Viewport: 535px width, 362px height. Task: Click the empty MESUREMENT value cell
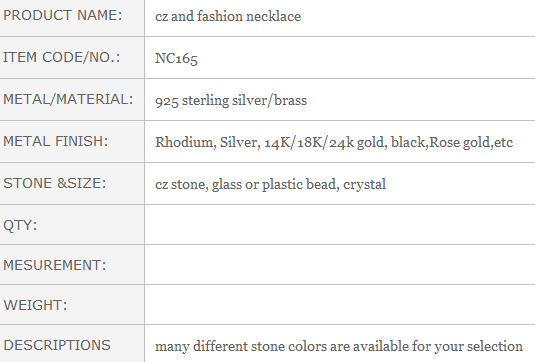[x=340, y=265]
